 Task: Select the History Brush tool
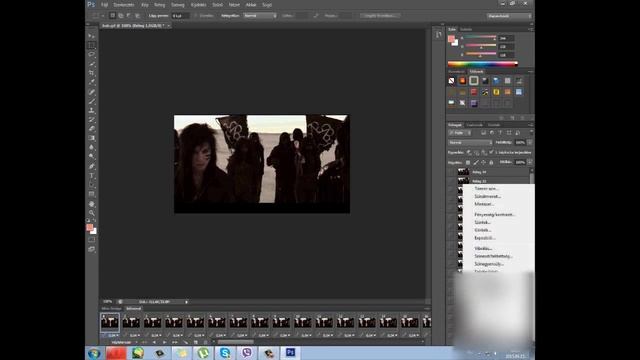click(91, 120)
